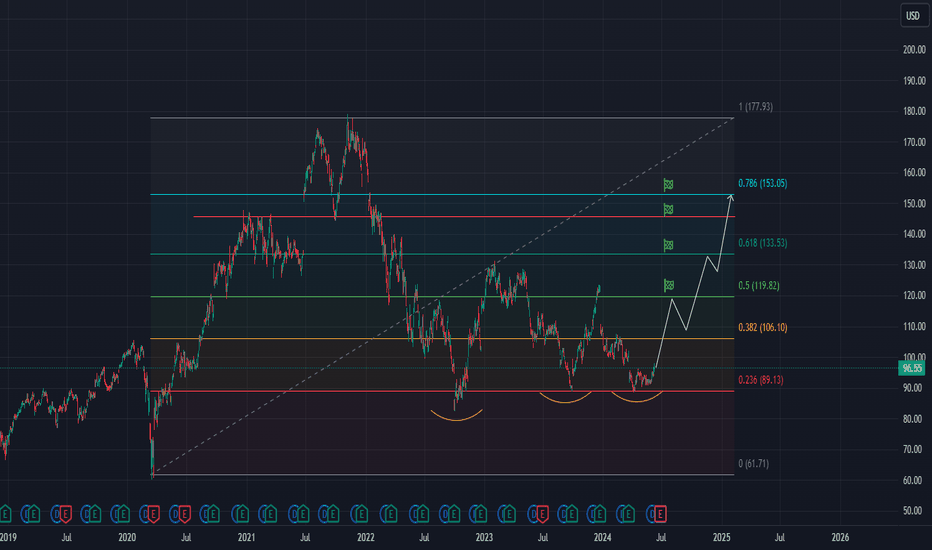
Task: Click the 0.618 (133.53) Fibonacci label
Action: coord(763,243)
